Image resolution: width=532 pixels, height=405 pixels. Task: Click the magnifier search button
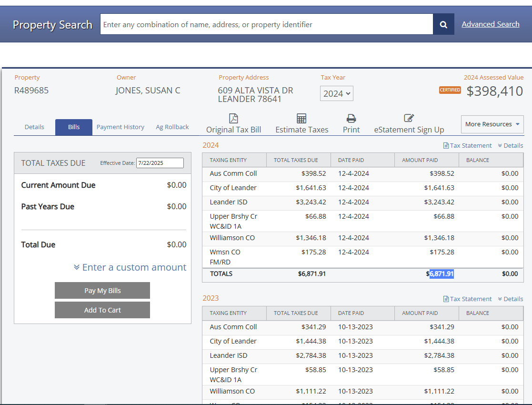pos(443,24)
